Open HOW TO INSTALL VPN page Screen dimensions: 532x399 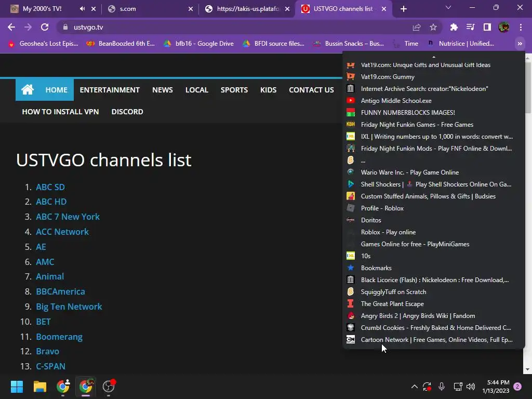(60, 112)
